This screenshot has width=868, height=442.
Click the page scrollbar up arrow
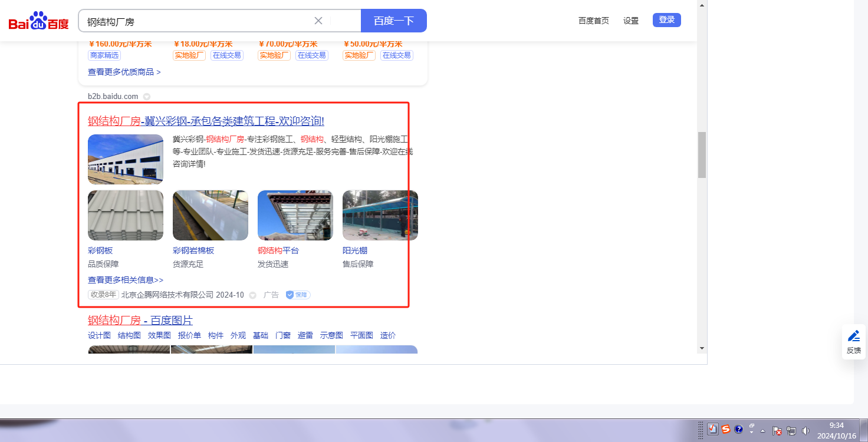[702, 5]
